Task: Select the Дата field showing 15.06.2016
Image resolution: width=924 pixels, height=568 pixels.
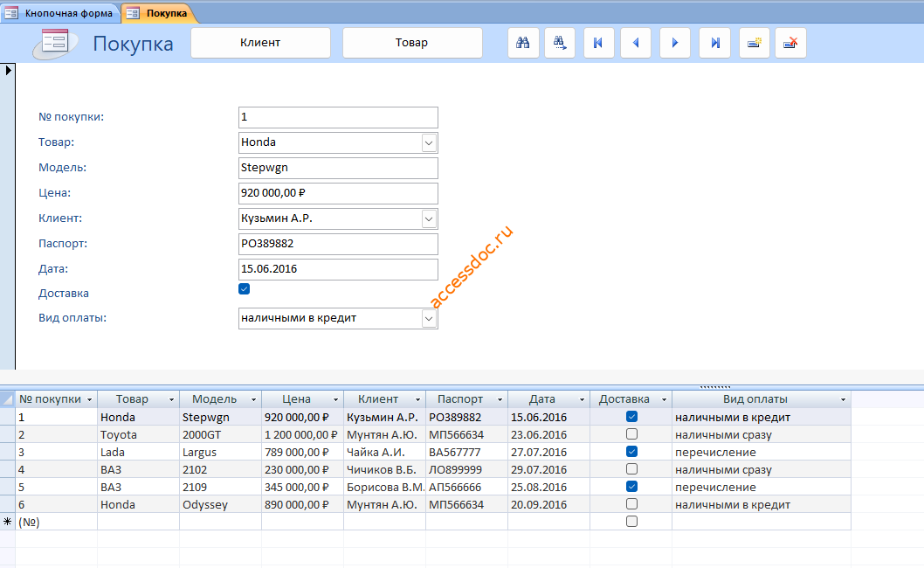Action: (x=338, y=269)
